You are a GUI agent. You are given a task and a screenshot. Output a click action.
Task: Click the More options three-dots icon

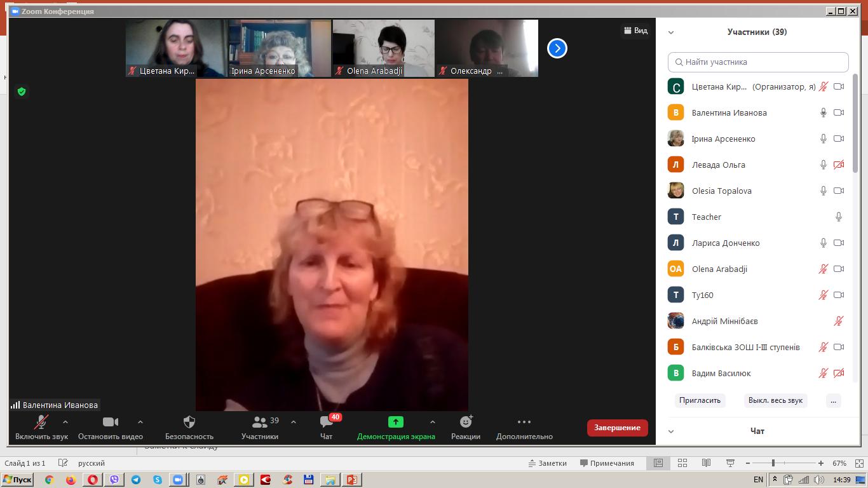[524, 423]
